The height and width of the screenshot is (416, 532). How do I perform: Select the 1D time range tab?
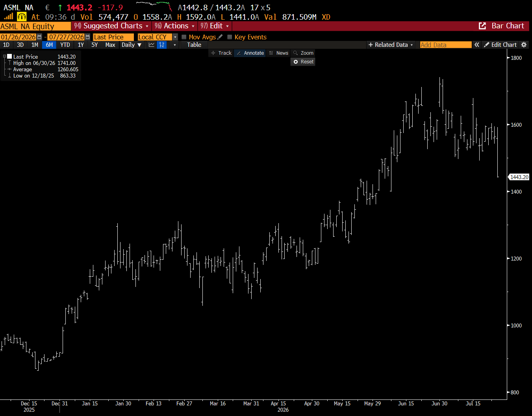click(x=6, y=45)
